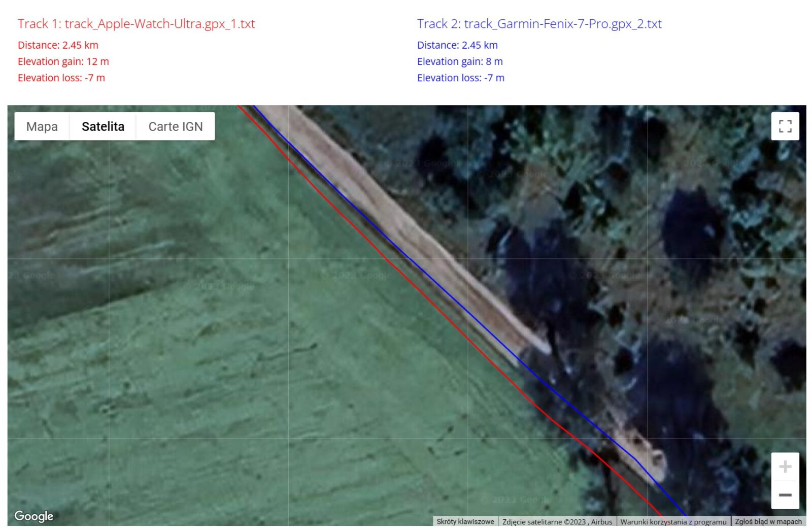
Task: Click the Track 1 Apple Watch Ultra title
Action: 136,24
